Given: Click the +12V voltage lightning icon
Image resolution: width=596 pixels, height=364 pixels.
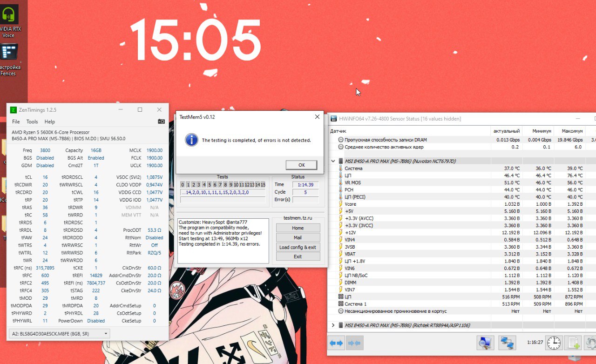Looking at the screenshot, I should pyautogui.click(x=341, y=232).
